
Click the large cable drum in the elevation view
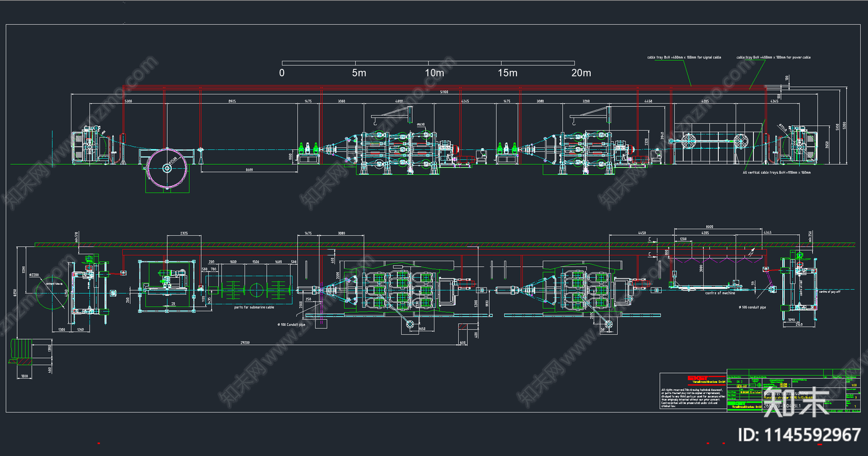(x=167, y=168)
